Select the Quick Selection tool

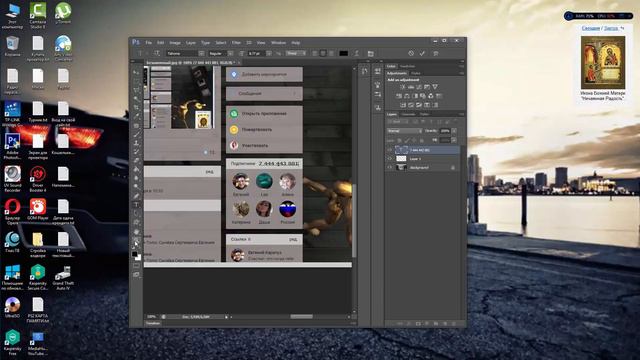(136, 99)
